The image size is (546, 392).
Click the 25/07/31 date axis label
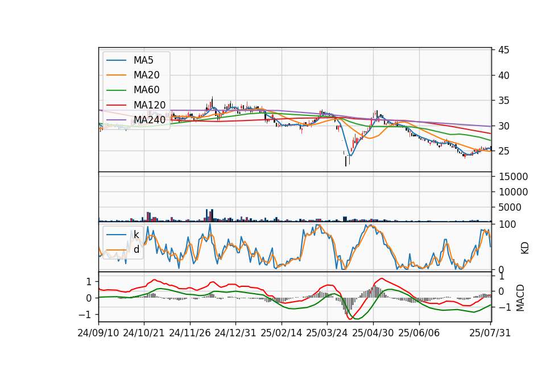(490, 333)
